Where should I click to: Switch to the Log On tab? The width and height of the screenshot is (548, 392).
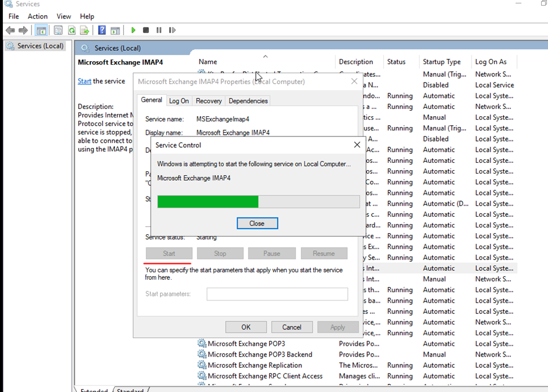click(179, 101)
